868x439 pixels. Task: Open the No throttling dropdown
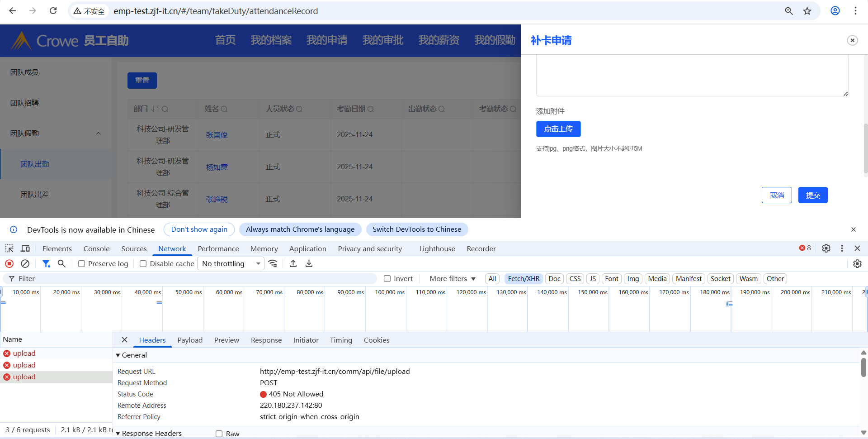231,264
